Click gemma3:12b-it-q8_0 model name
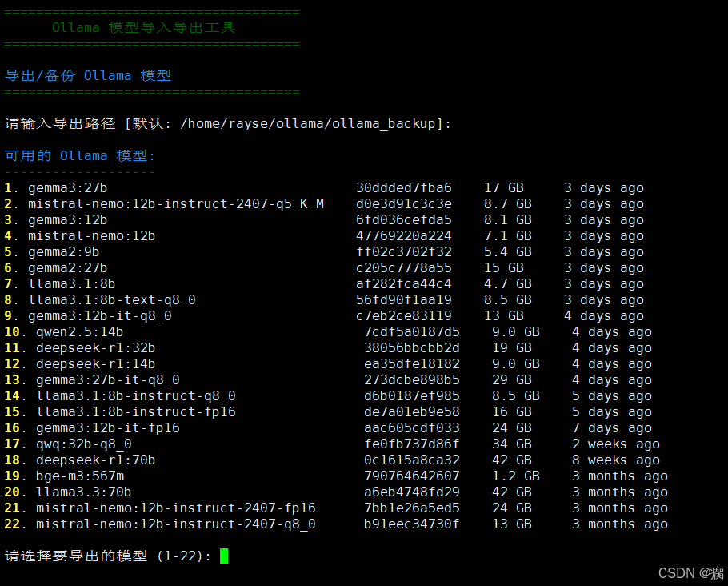Viewport: 728px width, 586px height. pos(100,316)
